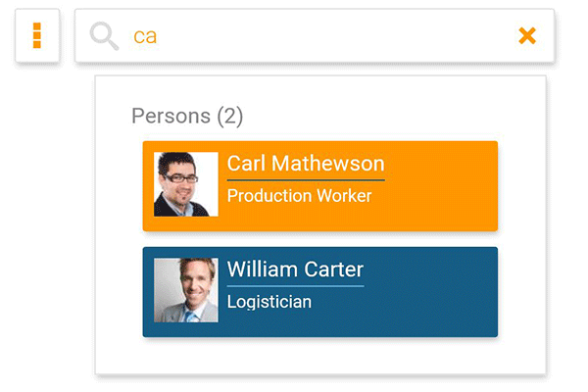Open the Carl Mathewson name link

click(x=306, y=164)
